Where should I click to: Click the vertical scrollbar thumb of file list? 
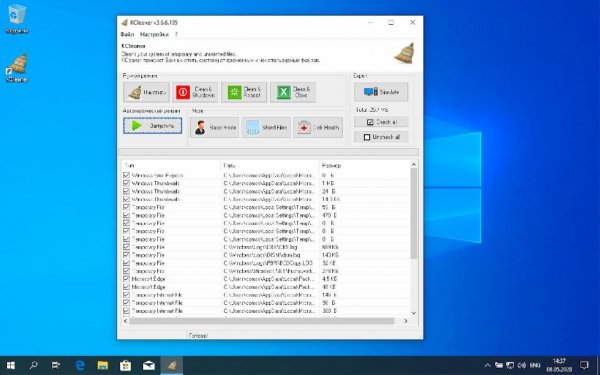(414, 214)
